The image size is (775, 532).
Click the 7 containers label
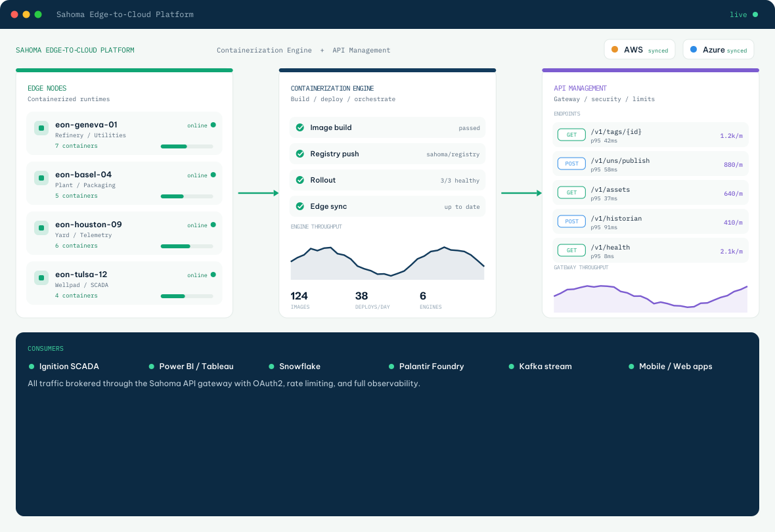tap(76, 146)
